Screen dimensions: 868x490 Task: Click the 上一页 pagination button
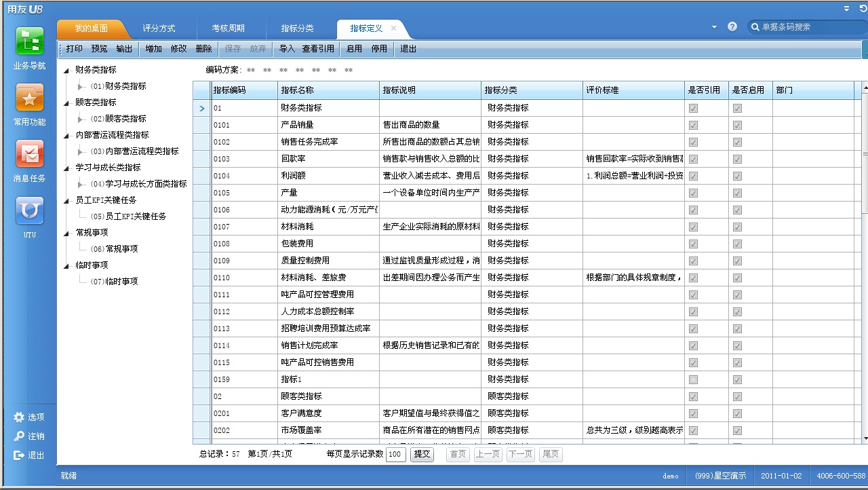pyautogui.click(x=488, y=454)
